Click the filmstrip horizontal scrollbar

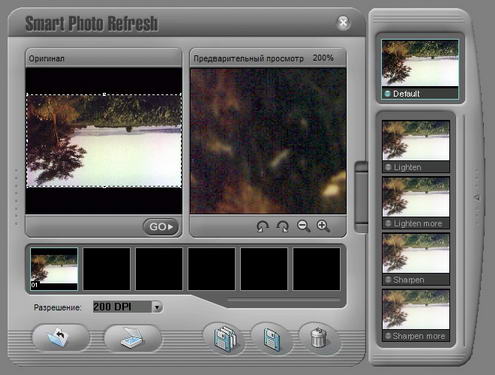[x=283, y=300]
